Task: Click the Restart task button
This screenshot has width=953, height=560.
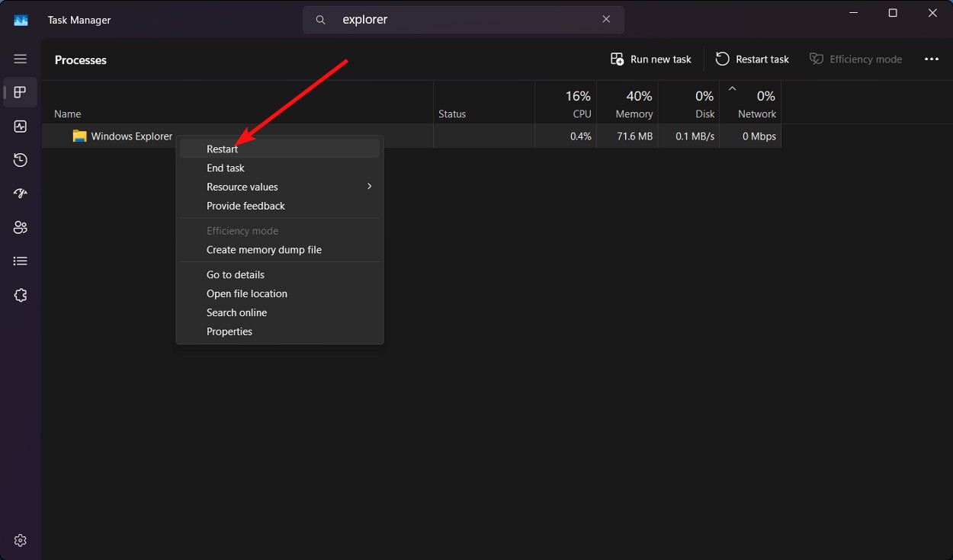Action: [x=752, y=59]
